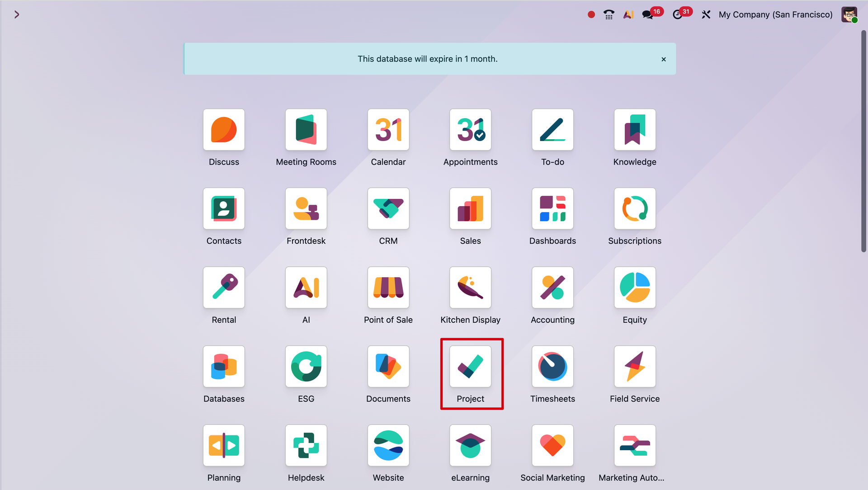Open the conversations menu with 16 badge
Screen dimensions: 868x490
click(648, 14)
